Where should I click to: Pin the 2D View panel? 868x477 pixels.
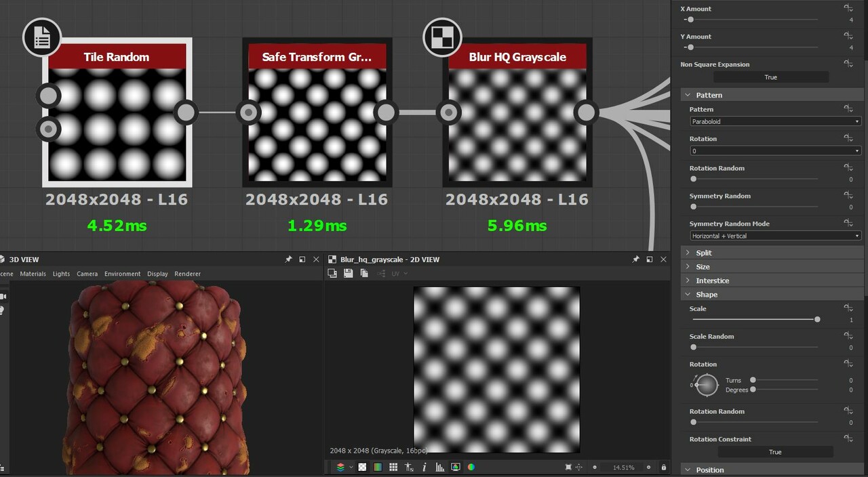(635, 260)
